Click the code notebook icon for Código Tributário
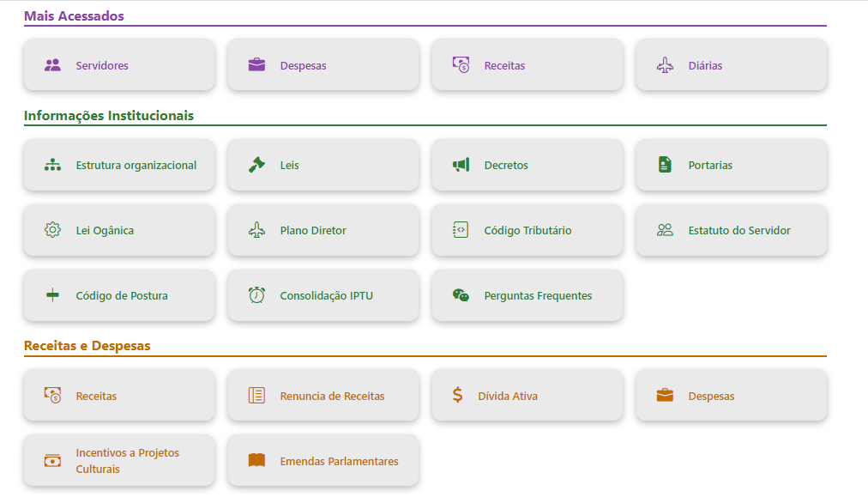Screen dimensions: 868x503 pos(461,230)
